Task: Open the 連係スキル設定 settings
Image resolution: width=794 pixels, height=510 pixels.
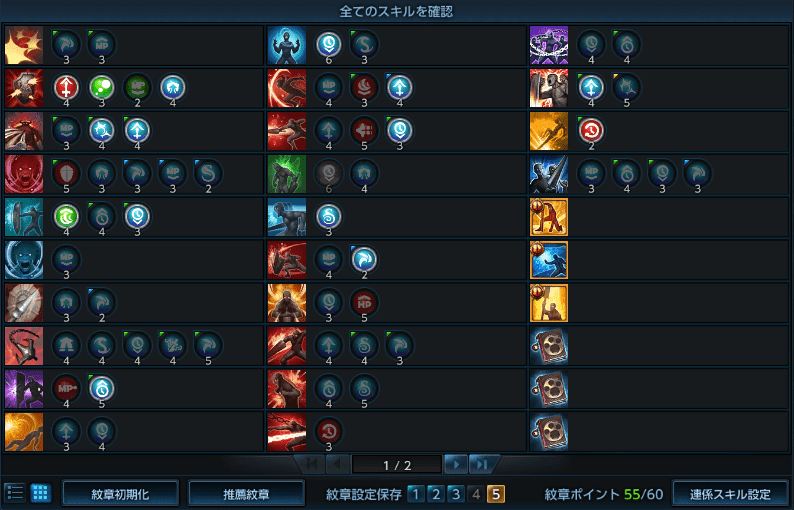Action: pos(730,494)
